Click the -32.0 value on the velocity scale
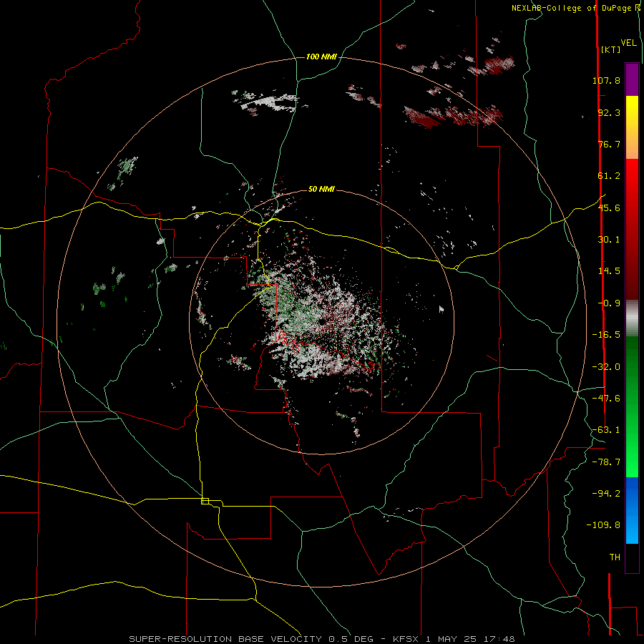 point(606,367)
